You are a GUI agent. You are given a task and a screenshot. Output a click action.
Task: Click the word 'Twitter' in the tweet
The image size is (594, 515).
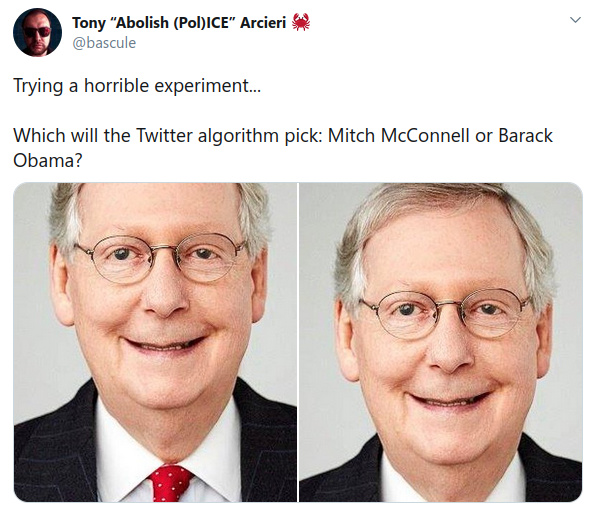click(164, 135)
